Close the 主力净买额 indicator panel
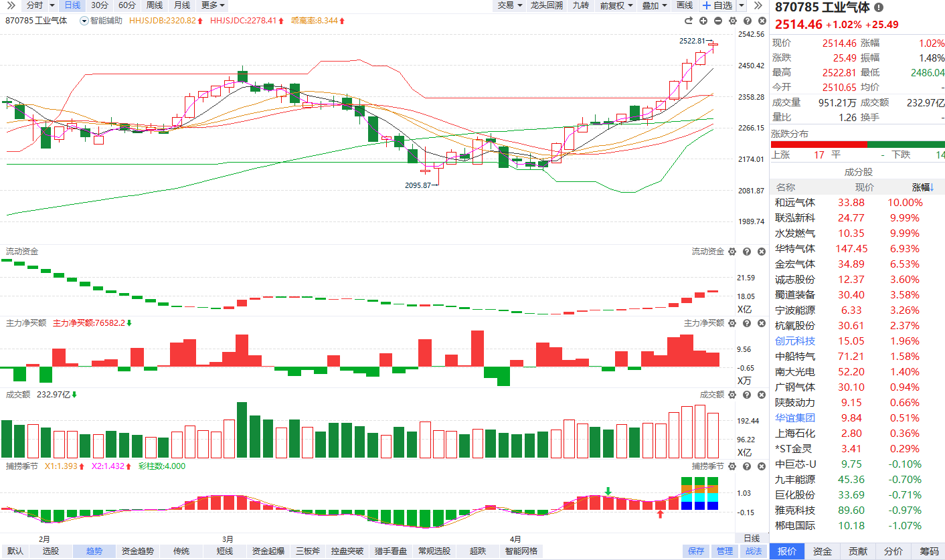 760,323
